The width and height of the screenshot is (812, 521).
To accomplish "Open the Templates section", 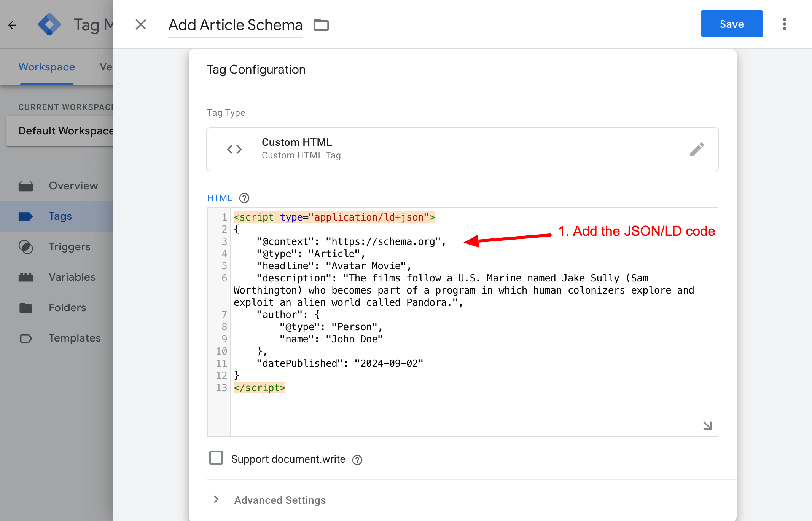I will [75, 338].
